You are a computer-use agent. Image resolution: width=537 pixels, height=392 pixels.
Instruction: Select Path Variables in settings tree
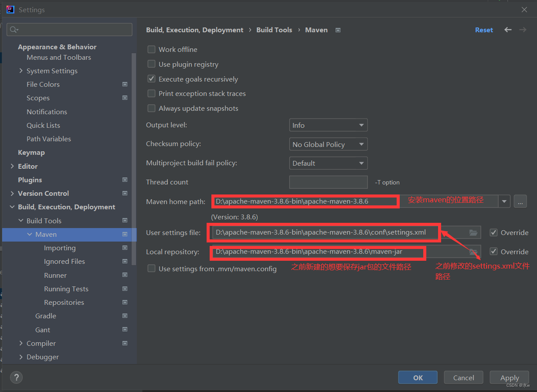(x=49, y=139)
